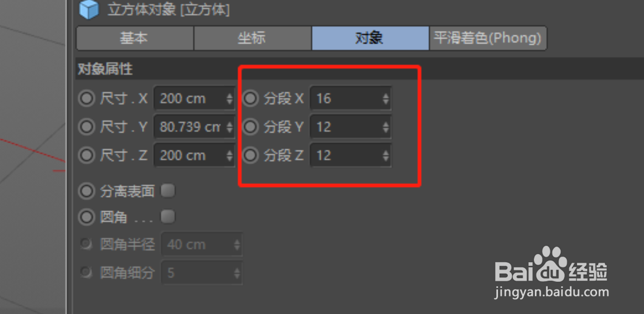
Task: Click the 分段 Z value field
Action: pyautogui.click(x=350, y=155)
